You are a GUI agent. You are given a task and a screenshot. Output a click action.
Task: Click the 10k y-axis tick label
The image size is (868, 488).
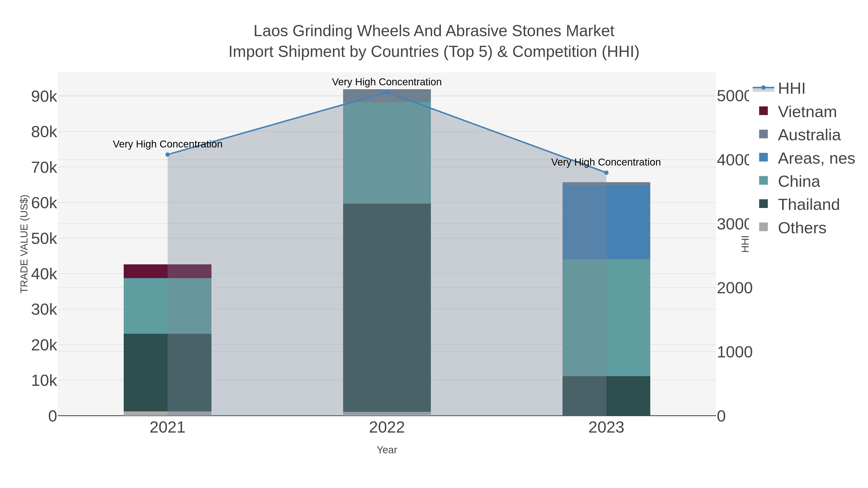(44, 381)
